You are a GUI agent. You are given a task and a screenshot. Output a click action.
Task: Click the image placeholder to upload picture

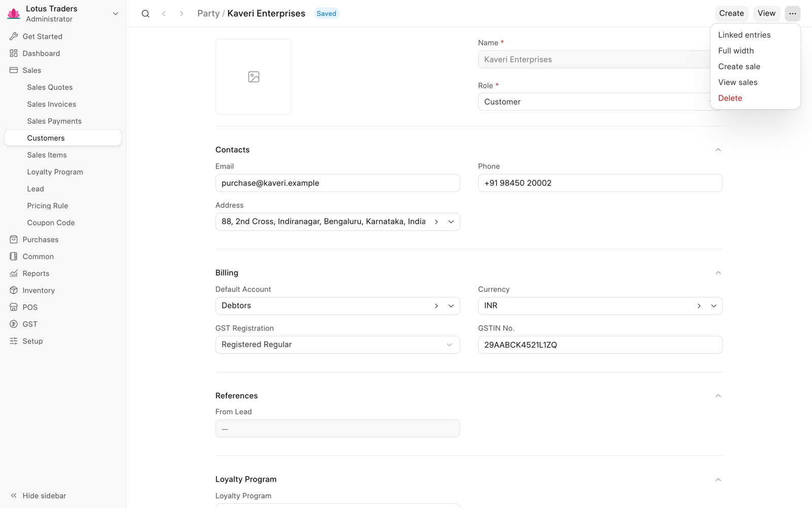pos(253,77)
